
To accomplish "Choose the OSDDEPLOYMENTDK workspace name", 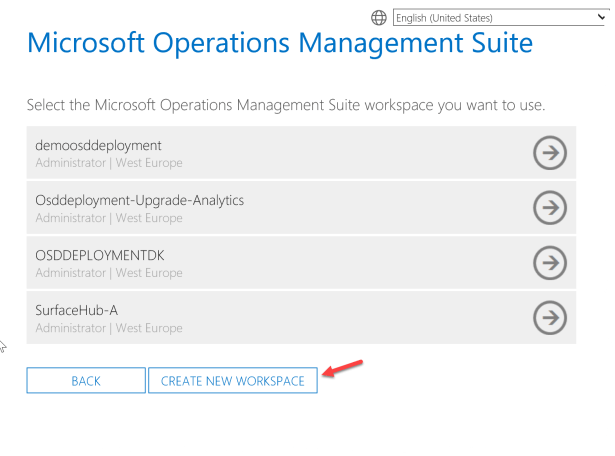I will 100,256.
